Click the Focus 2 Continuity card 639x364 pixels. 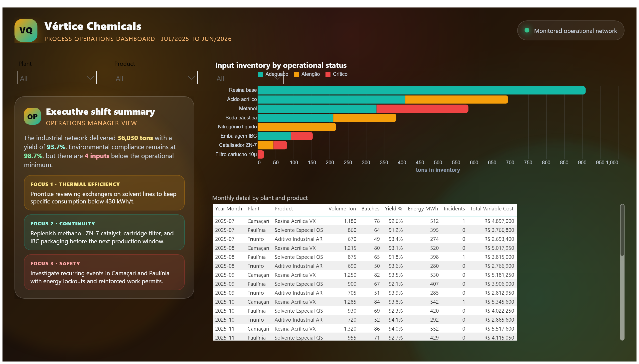(x=104, y=233)
